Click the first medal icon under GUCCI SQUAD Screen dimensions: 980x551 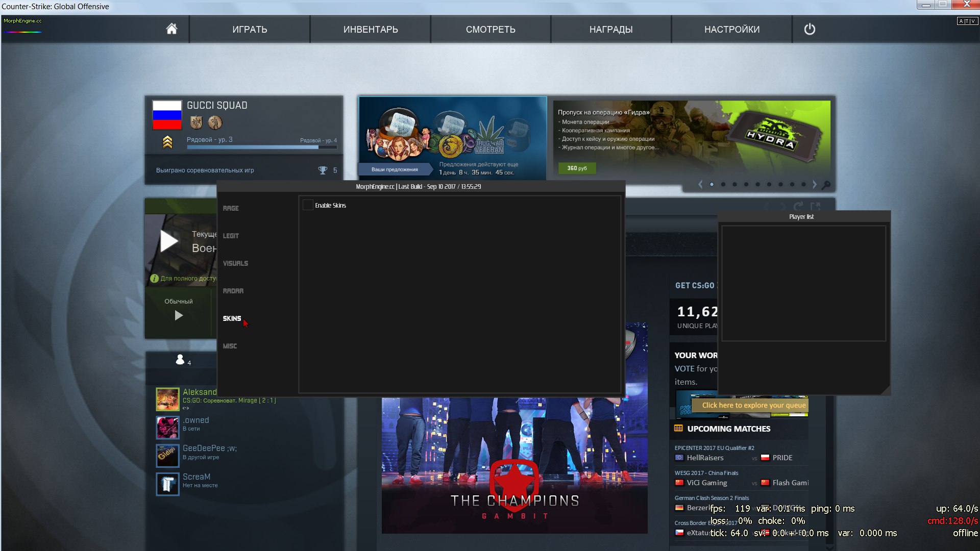197,122
